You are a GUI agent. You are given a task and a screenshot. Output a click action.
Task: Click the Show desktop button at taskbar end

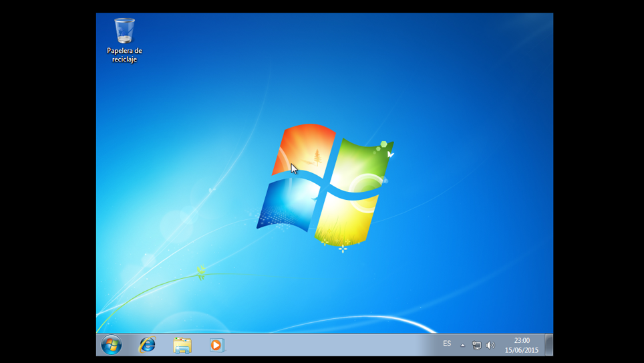tap(549, 344)
